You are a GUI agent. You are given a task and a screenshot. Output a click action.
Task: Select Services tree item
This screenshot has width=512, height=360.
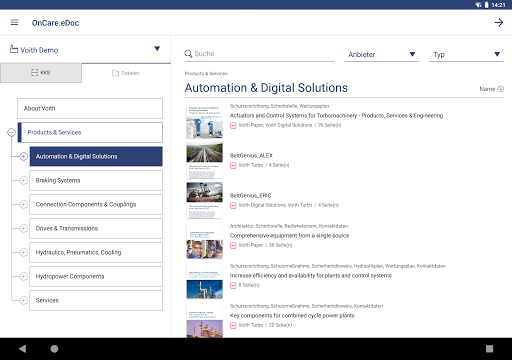96,300
